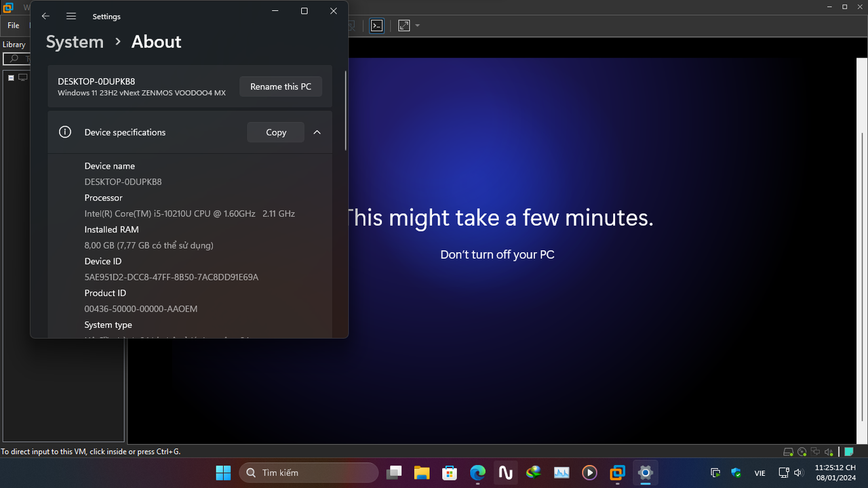Click the info icon beside Device specifications
Image resolution: width=868 pixels, height=488 pixels.
[x=65, y=132]
